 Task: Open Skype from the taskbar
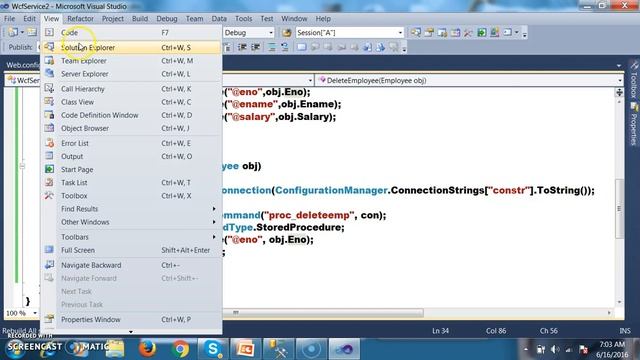pyautogui.click(x=213, y=349)
